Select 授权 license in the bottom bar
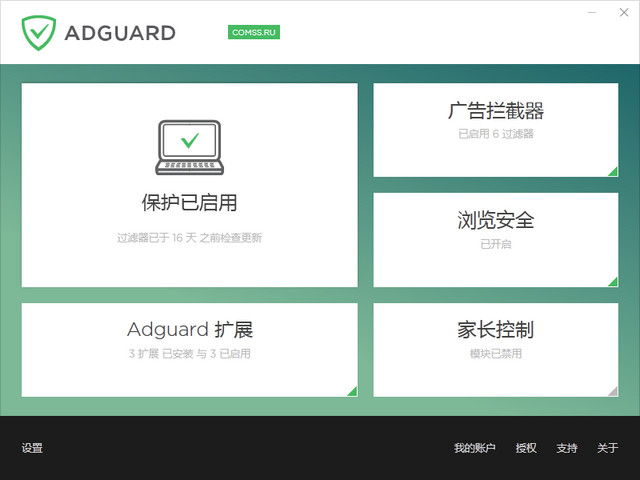This screenshot has height=480, width=640. (526, 448)
